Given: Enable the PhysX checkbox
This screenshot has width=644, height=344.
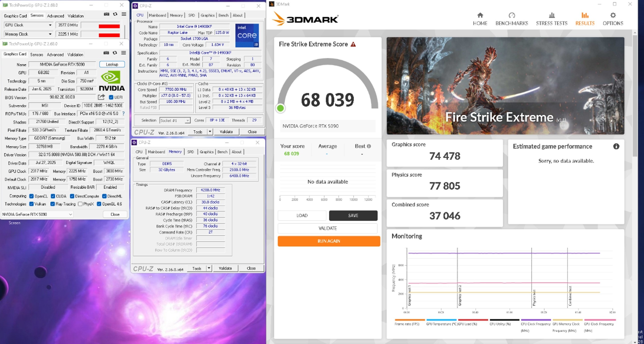Looking at the screenshot, I should [x=80, y=204].
